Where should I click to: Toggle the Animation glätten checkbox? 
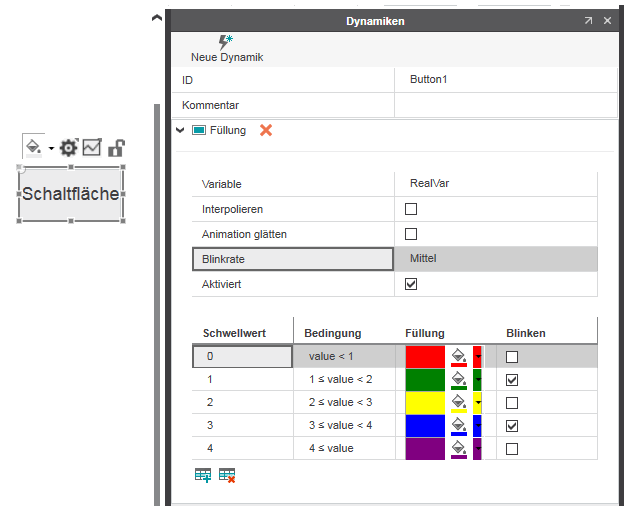[411, 234]
